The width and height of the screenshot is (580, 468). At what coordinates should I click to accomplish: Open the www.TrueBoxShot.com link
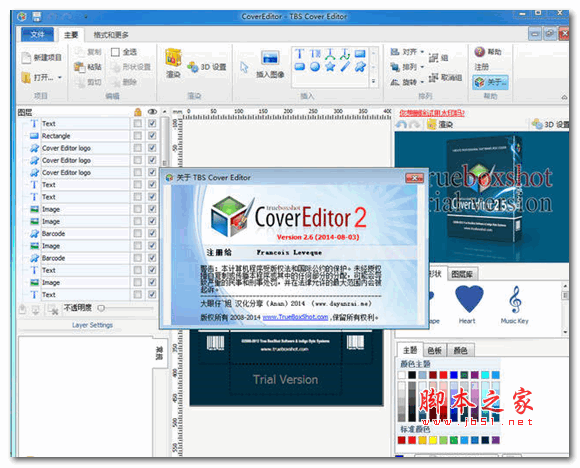tap(295, 317)
